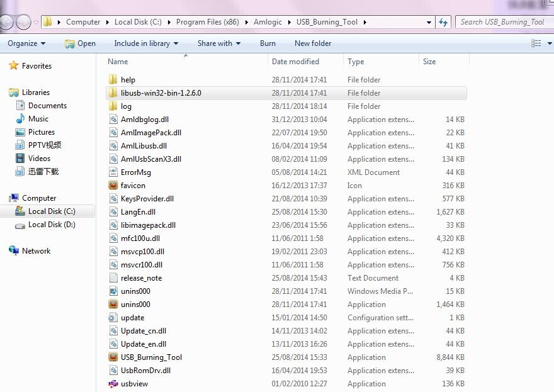Viewport: 554px width, 392px height.
Task: Click the Network icon in sidebar
Action: point(14,251)
